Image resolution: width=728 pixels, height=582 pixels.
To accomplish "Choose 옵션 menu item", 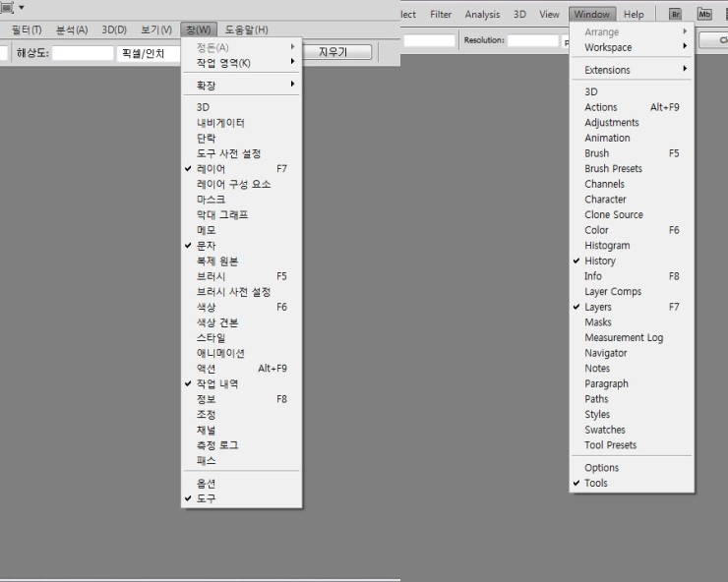I will (241, 483).
